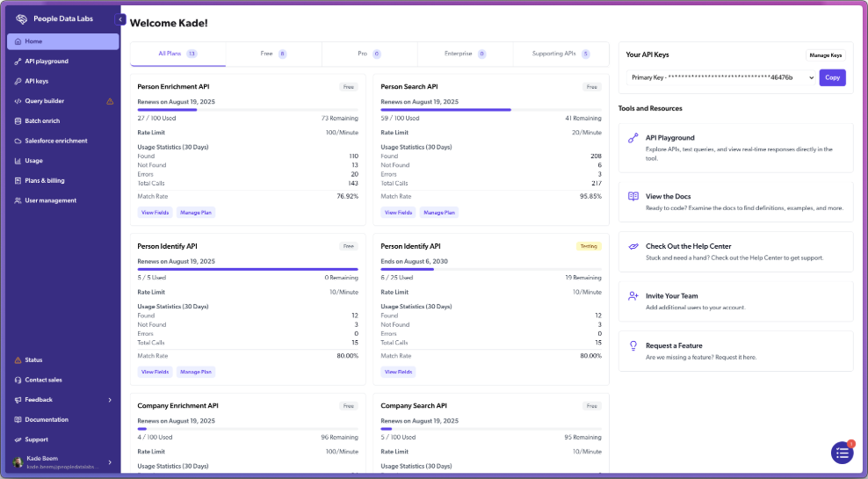Switch to the Supporting APIs tab
The width and height of the screenshot is (868, 479).
click(x=561, y=54)
